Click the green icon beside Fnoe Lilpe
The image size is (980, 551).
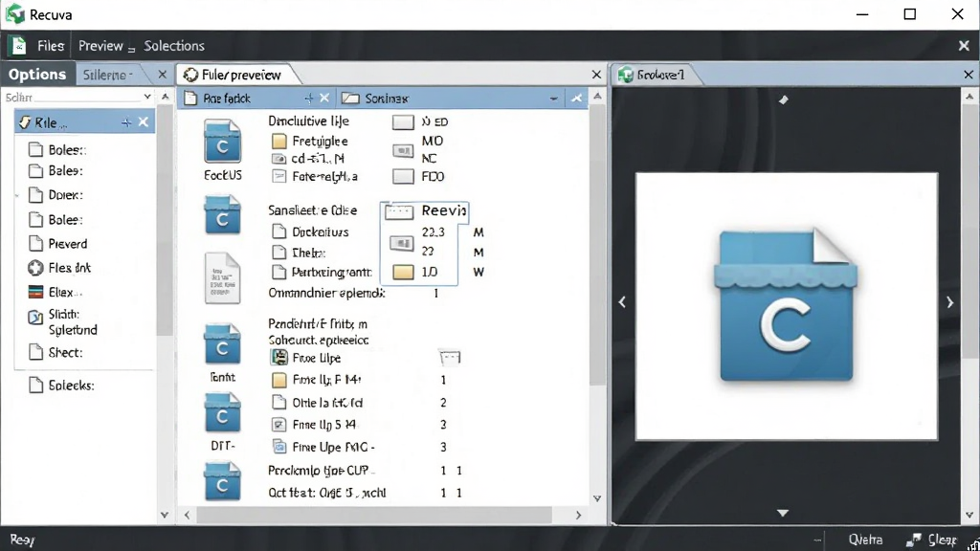tap(279, 358)
